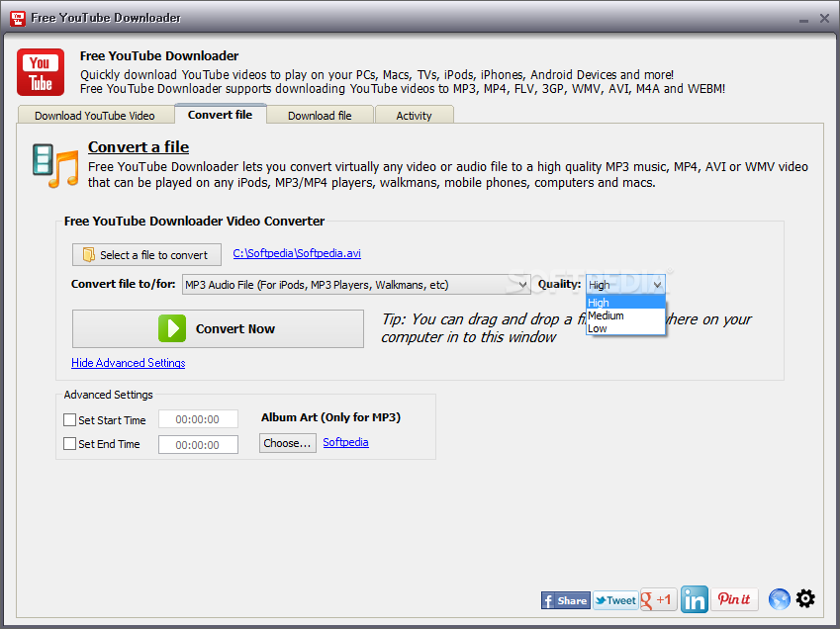The image size is (840, 629).
Task: Select Medium quality option
Action: pos(625,315)
